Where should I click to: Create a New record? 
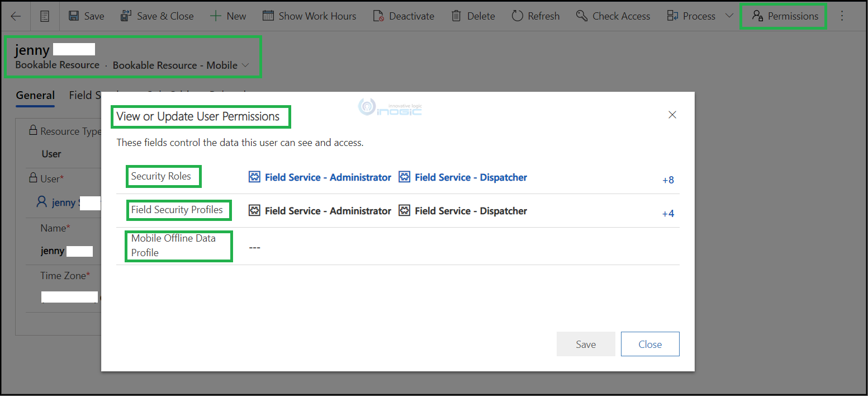[228, 16]
